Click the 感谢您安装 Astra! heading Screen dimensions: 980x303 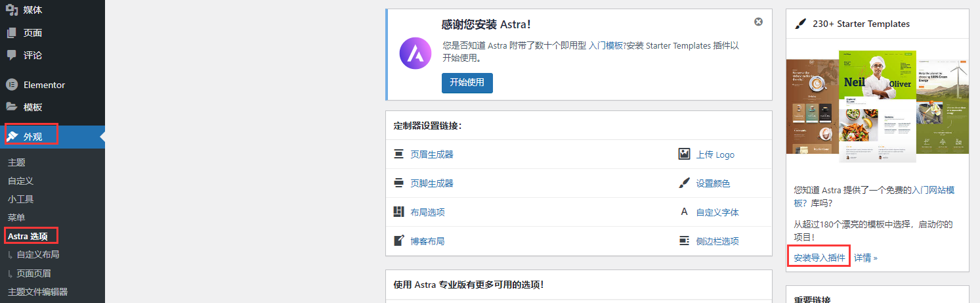coord(486,24)
